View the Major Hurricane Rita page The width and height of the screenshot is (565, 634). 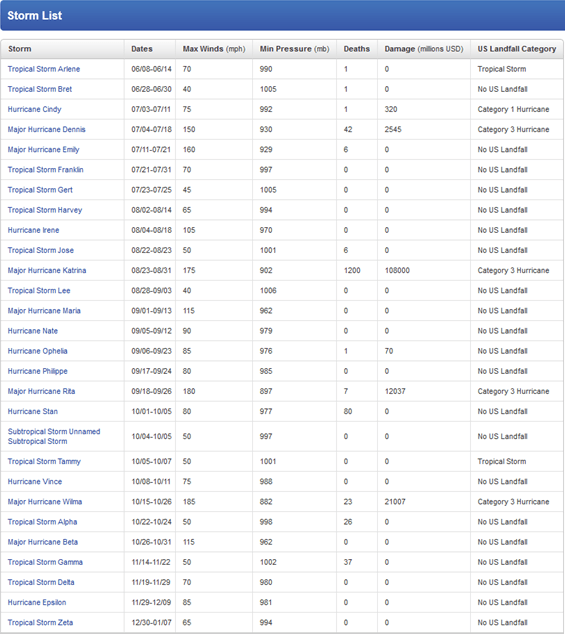pyautogui.click(x=41, y=391)
